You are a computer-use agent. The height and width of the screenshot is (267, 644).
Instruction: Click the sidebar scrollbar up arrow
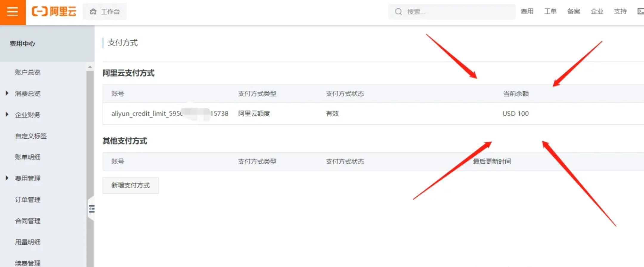90,67
